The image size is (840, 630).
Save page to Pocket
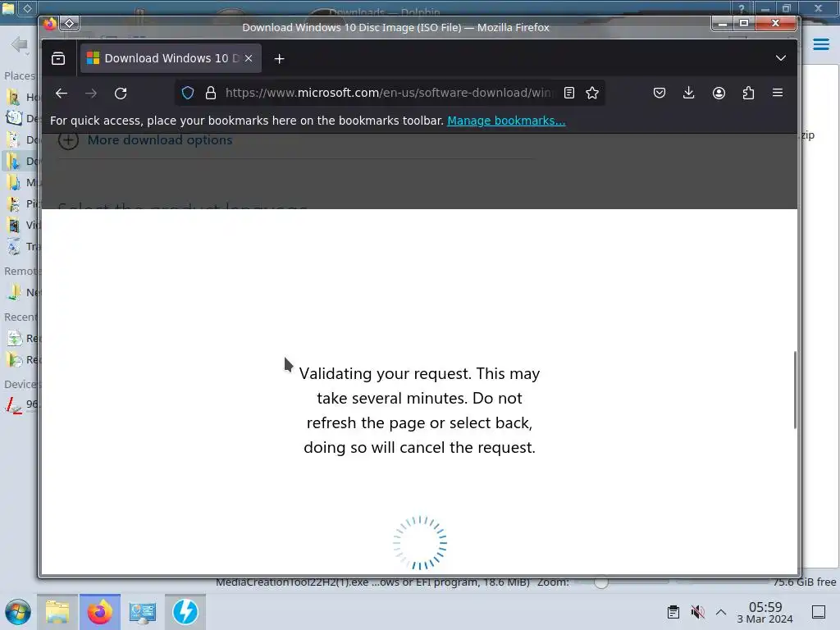pos(660,93)
